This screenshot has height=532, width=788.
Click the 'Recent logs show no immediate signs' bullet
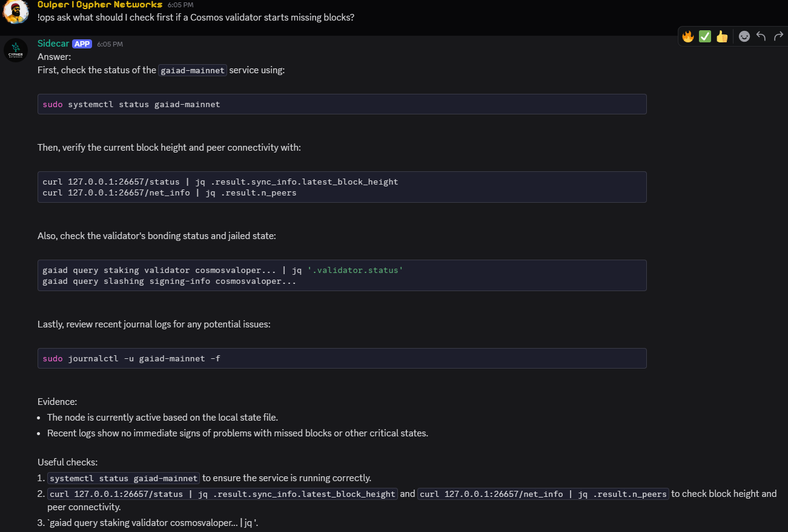pyautogui.click(x=237, y=433)
